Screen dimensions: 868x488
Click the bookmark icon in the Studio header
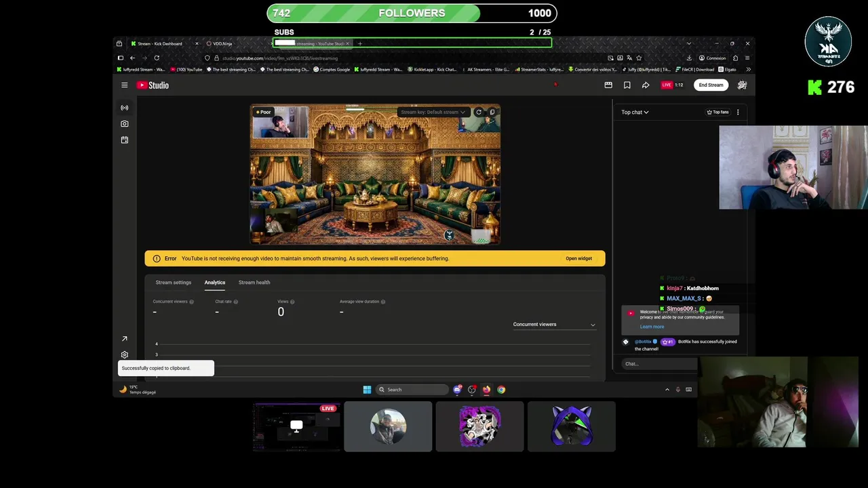(627, 85)
